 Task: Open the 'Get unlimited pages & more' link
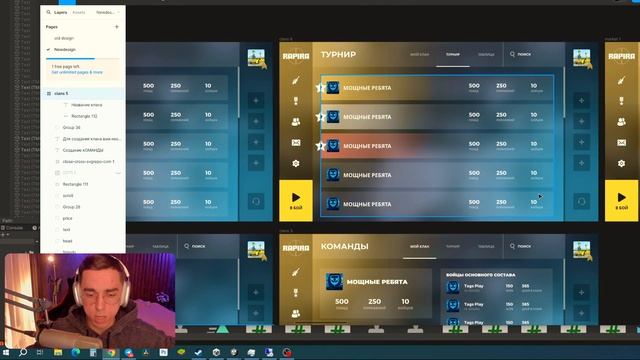pyautogui.click(x=77, y=72)
